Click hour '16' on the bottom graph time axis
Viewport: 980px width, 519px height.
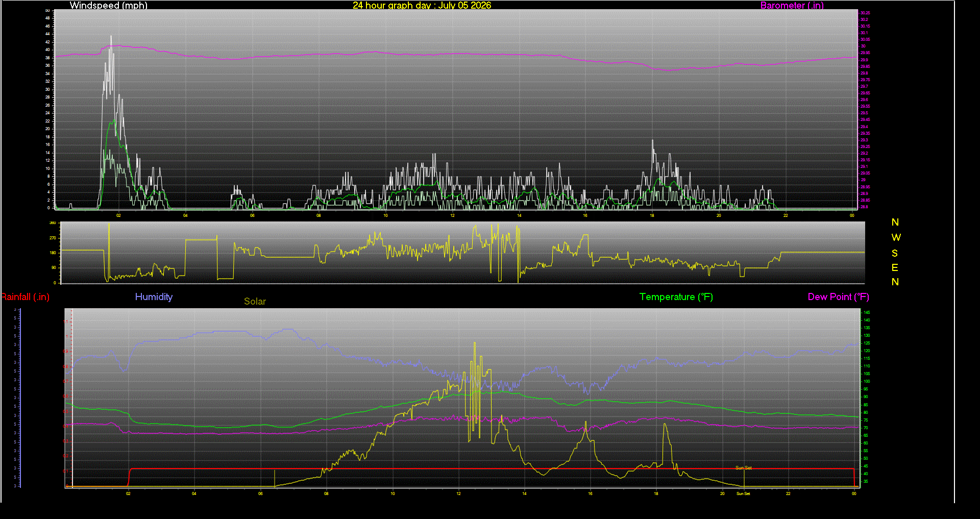[590, 493]
